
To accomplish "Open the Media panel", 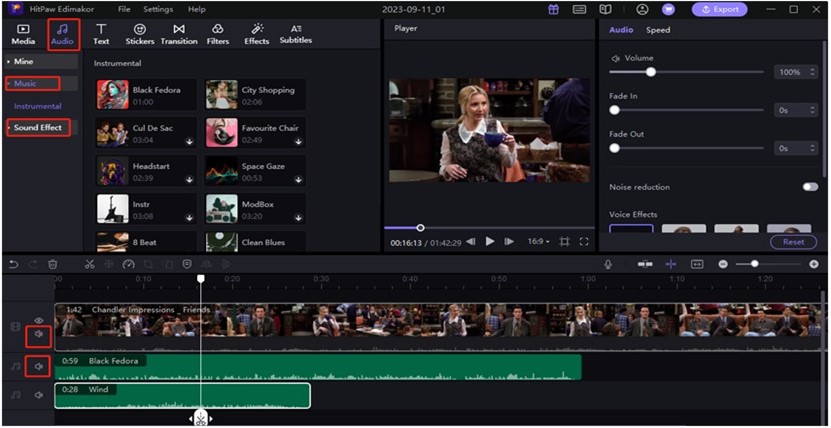I will coord(23,34).
